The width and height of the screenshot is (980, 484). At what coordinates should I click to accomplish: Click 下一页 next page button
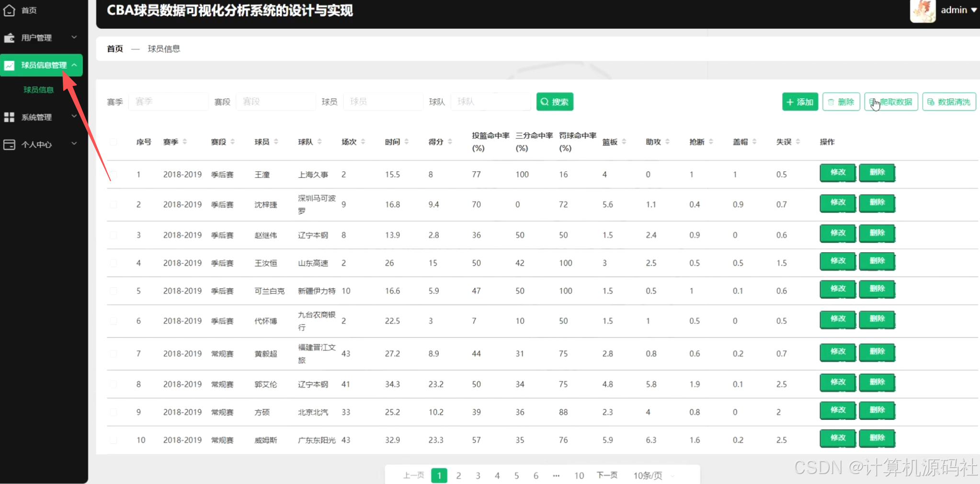coord(607,475)
